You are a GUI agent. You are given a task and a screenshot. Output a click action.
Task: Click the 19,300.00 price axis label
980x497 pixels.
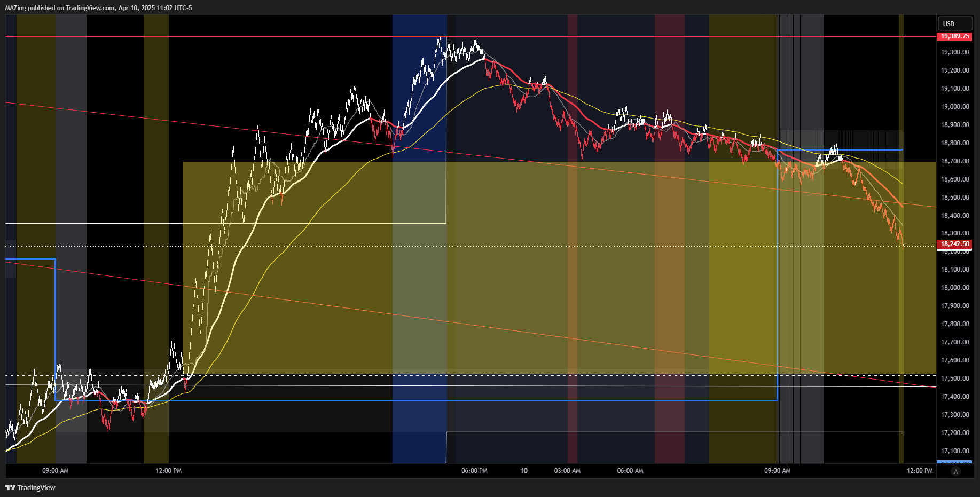(x=955, y=52)
